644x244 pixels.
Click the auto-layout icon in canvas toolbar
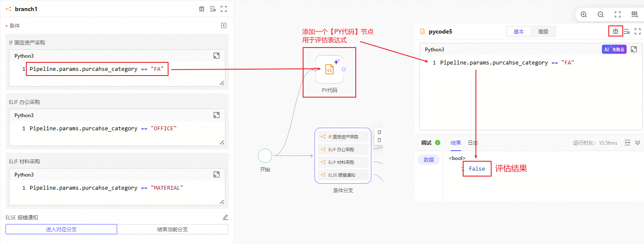click(634, 14)
